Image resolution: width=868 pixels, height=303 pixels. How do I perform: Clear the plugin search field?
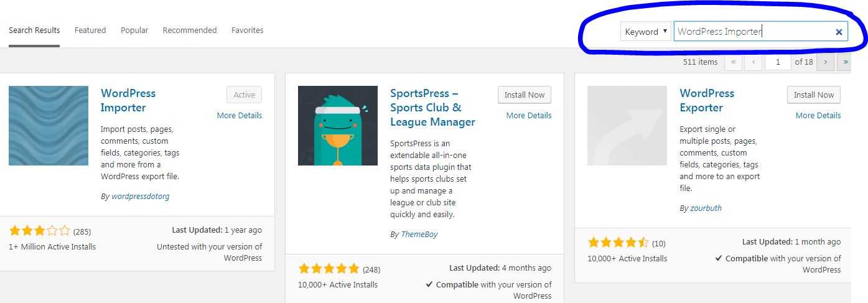839,32
